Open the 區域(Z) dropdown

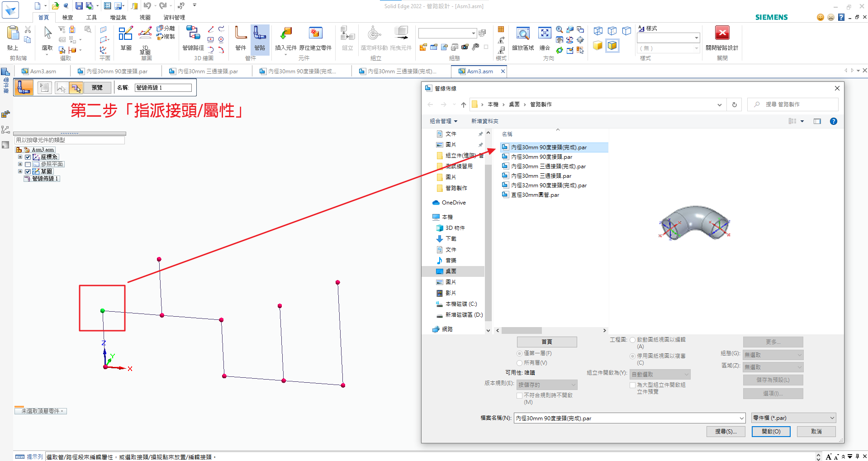point(773,367)
